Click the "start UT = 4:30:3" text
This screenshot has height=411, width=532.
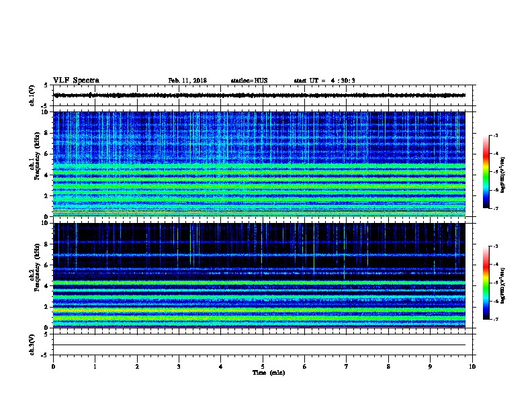pyautogui.click(x=324, y=81)
